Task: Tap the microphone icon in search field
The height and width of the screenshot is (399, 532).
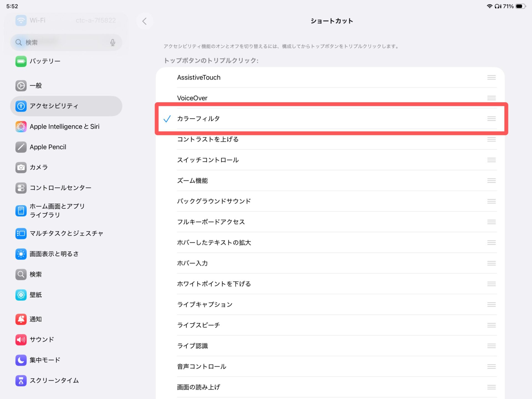Action: coord(112,42)
